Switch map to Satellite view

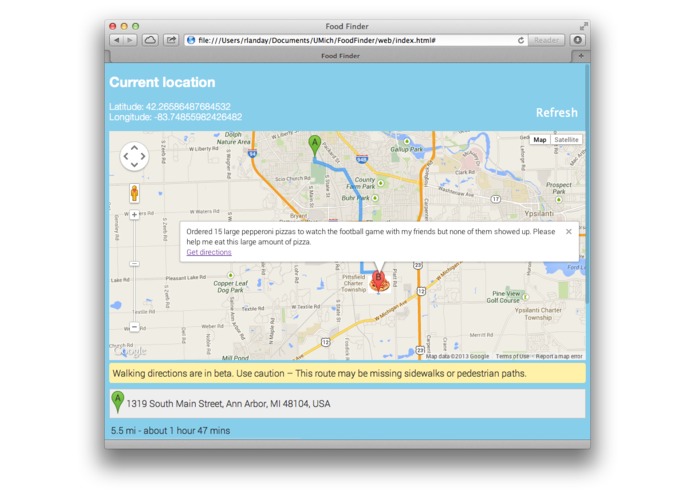[x=566, y=140]
